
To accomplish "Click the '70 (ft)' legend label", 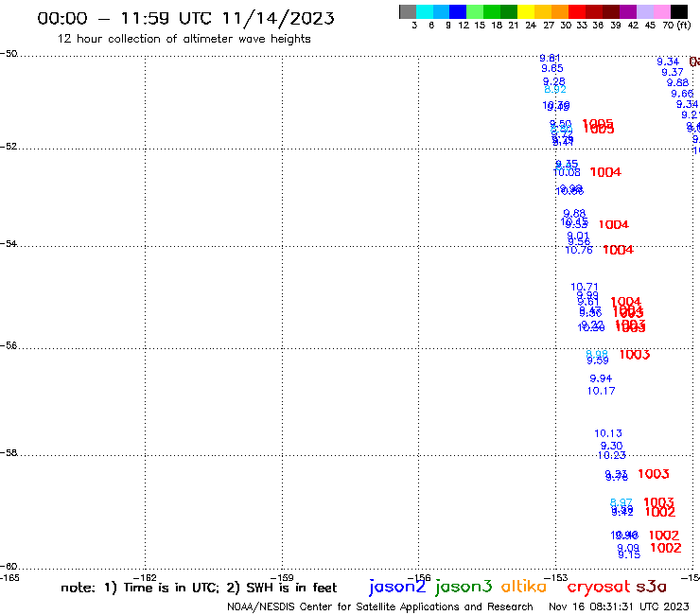I will coord(676,25).
